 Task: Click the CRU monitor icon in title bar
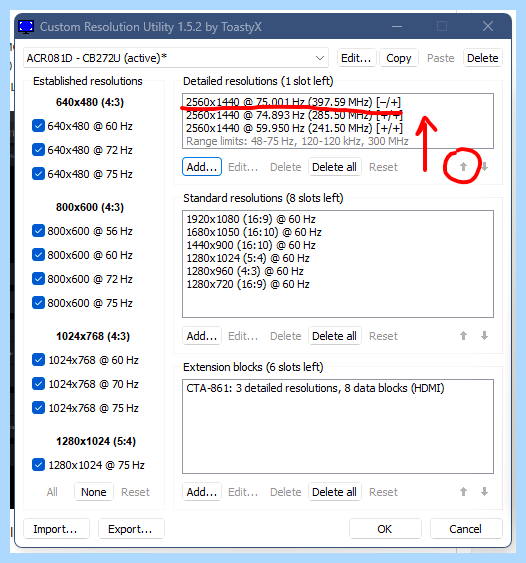26,27
